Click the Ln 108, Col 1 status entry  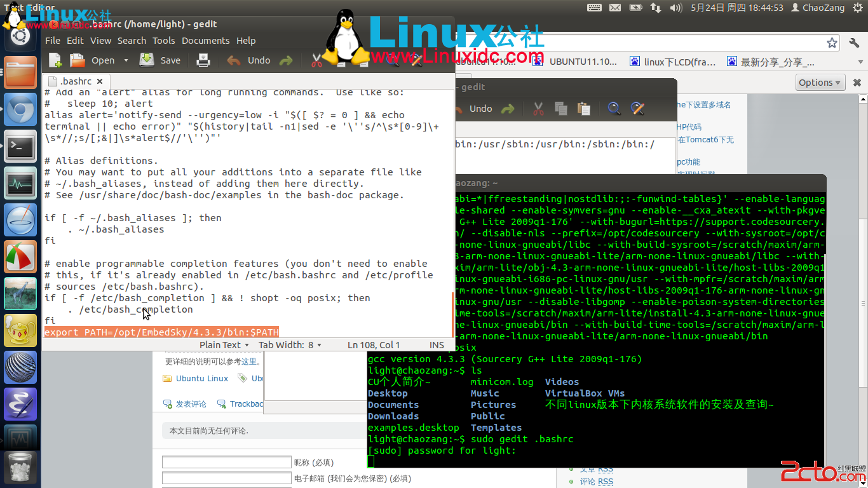374,345
